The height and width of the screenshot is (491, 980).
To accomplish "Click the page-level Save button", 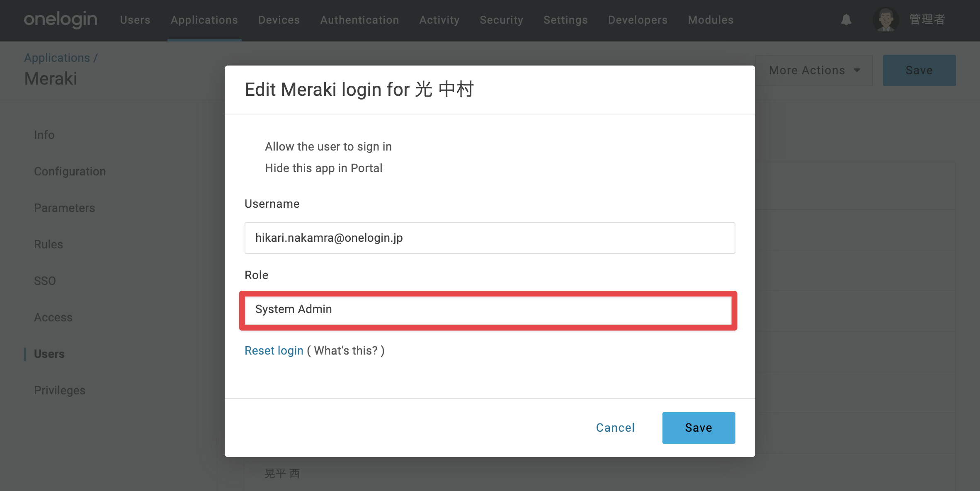I will tap(919, 70).
